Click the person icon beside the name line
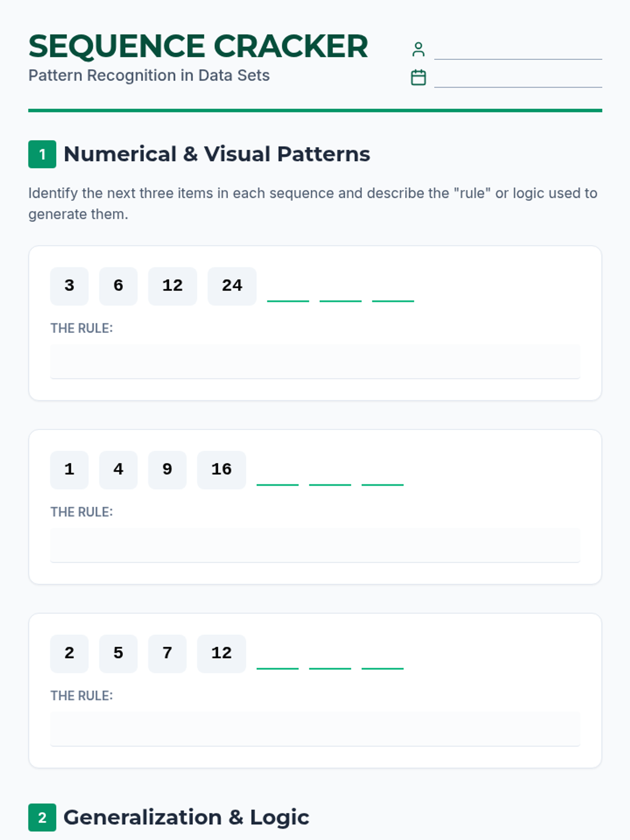Viewport: 630px width, 840px height. (418, 49)
